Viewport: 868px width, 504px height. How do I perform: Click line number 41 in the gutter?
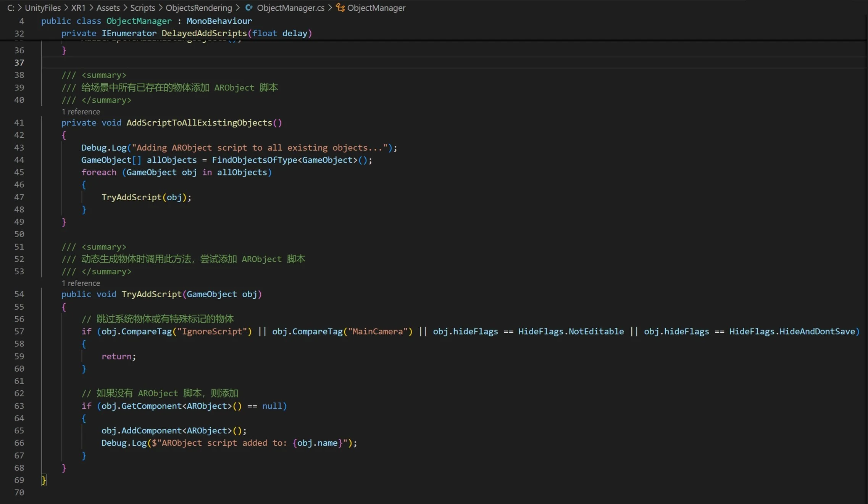click(19, 123)
